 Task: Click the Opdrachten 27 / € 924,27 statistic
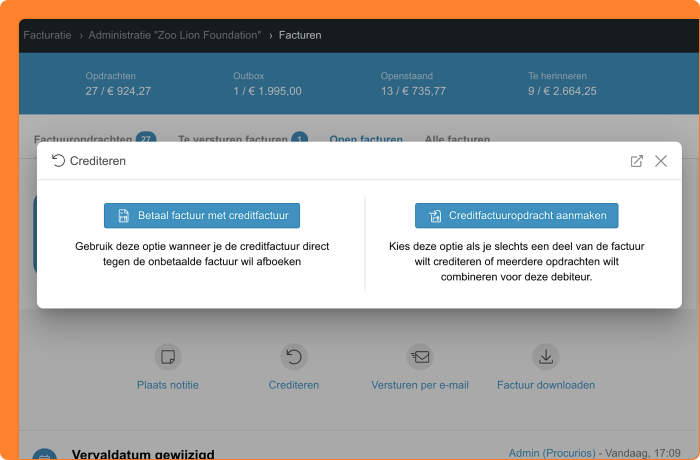118,84
